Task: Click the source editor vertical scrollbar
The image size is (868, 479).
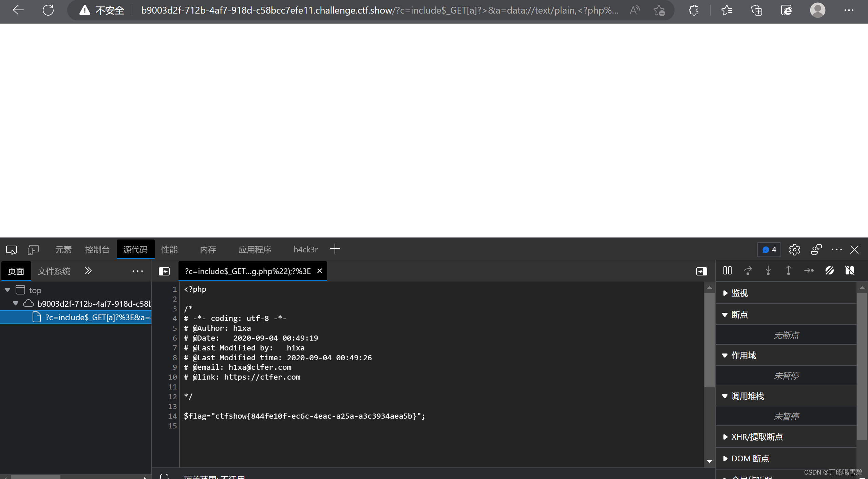Action: [709, 339]
